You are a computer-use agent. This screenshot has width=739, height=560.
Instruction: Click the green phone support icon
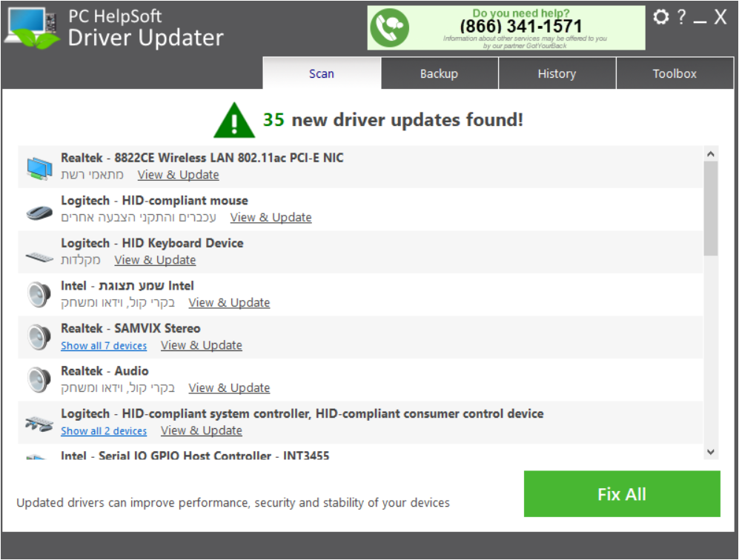click(390, 28)
